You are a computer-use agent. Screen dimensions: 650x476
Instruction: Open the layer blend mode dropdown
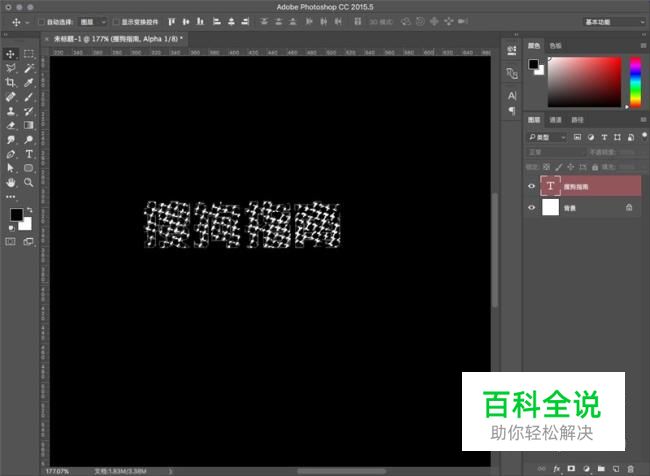[555, 152]
